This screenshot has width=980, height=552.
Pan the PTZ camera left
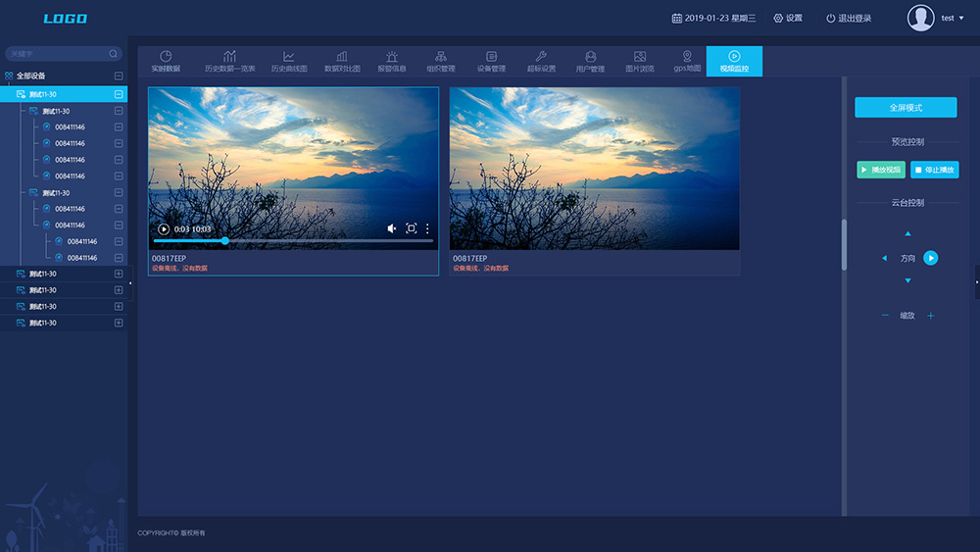884,258
